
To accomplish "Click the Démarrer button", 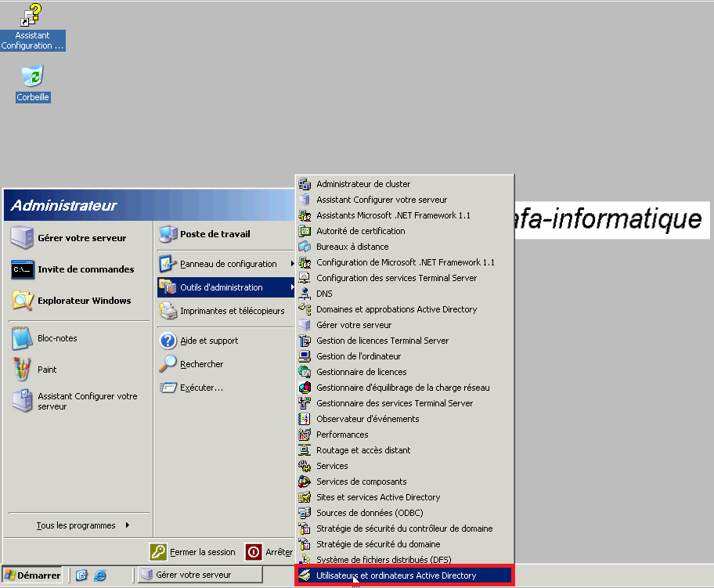I will [30, 574].
